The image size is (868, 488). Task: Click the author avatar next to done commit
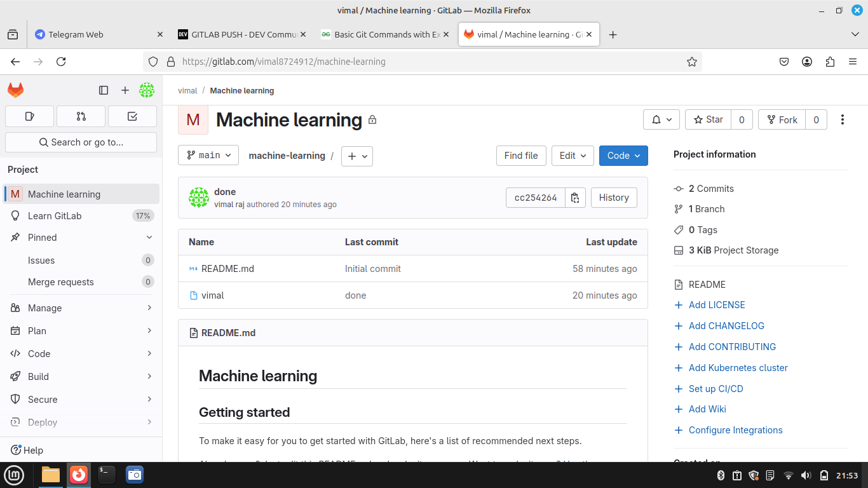coord(199,198)
